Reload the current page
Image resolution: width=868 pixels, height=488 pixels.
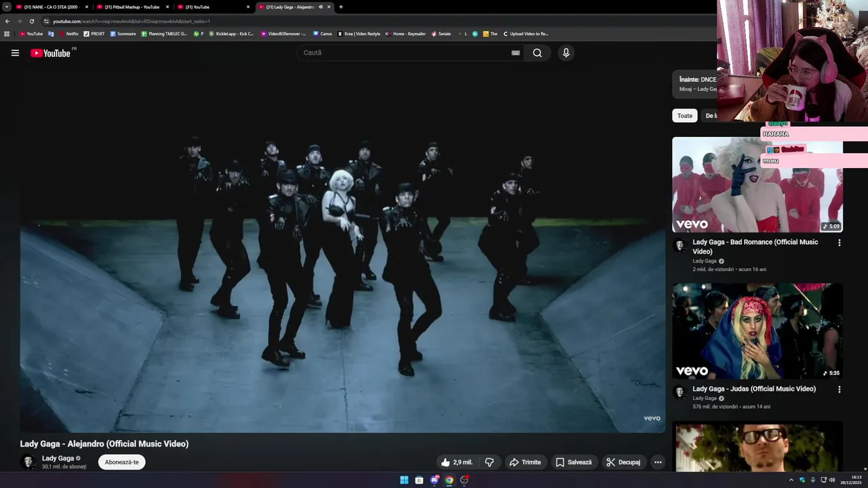[32, 21]
